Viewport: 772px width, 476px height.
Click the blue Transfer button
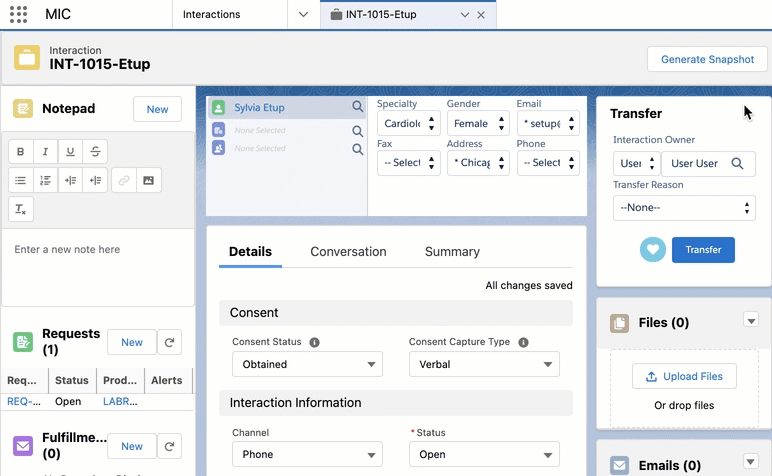tap(703, 250)
